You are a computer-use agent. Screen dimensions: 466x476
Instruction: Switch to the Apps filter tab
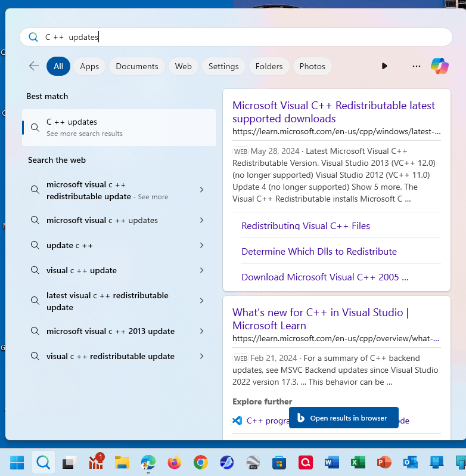point(89,66)
